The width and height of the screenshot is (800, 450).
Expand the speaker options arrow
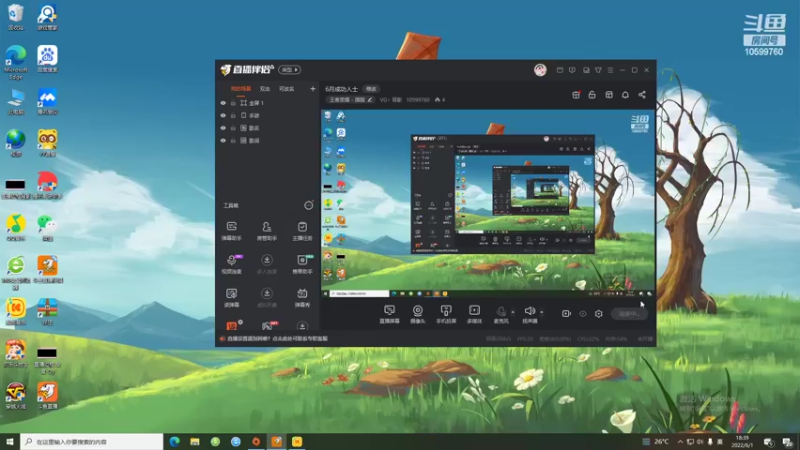click(541, 312)
